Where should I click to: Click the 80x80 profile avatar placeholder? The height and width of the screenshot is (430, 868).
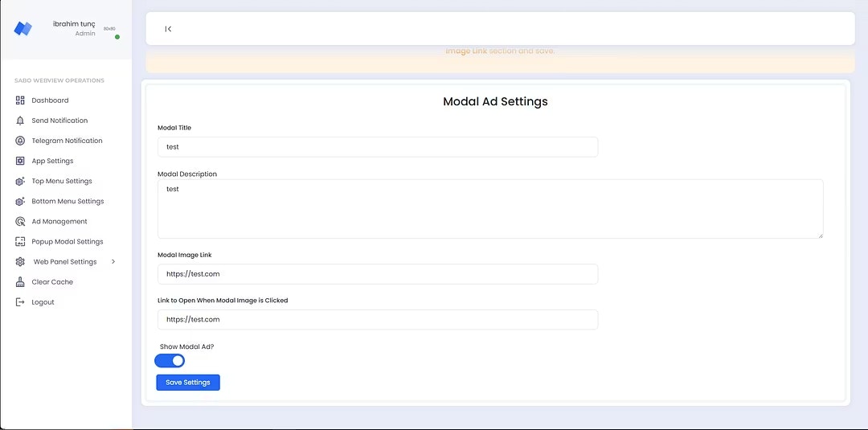109,28
